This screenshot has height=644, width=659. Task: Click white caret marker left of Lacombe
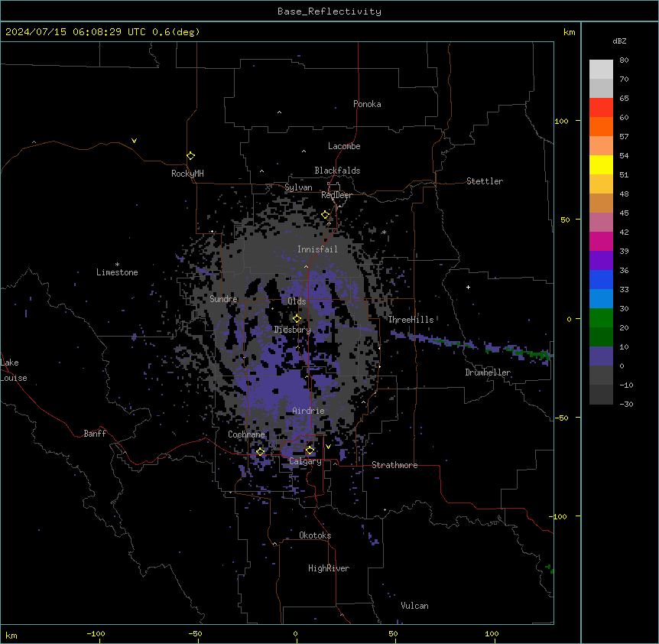pos(304,151)
